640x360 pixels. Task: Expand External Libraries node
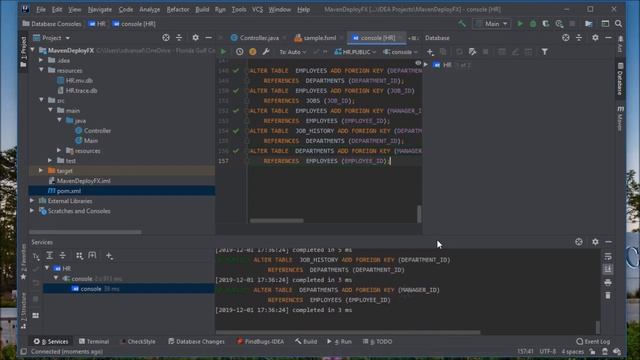pos(32,201)
